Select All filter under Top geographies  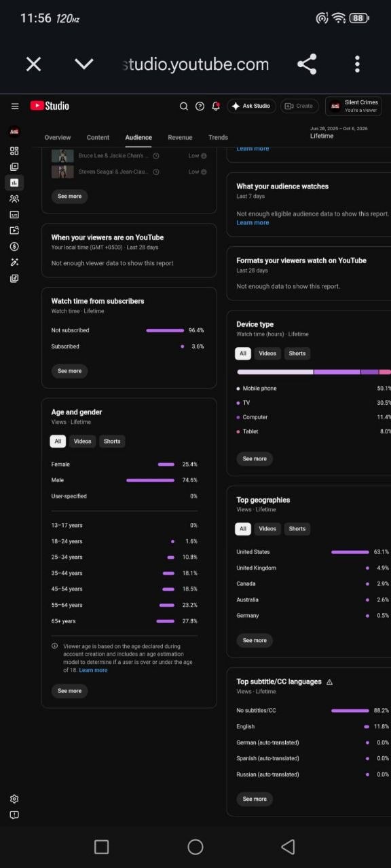243,528
